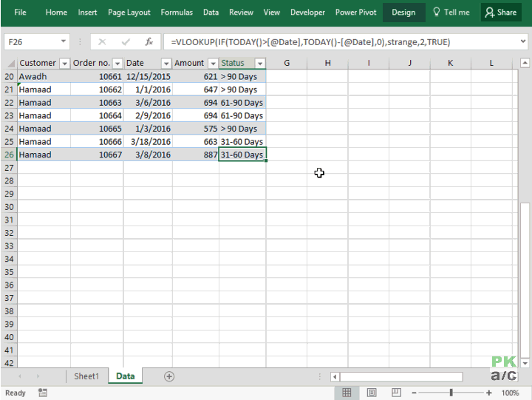Screen dimensions: 532x400
Task: Open the View ribbon tab
Action: coord(272,13)
